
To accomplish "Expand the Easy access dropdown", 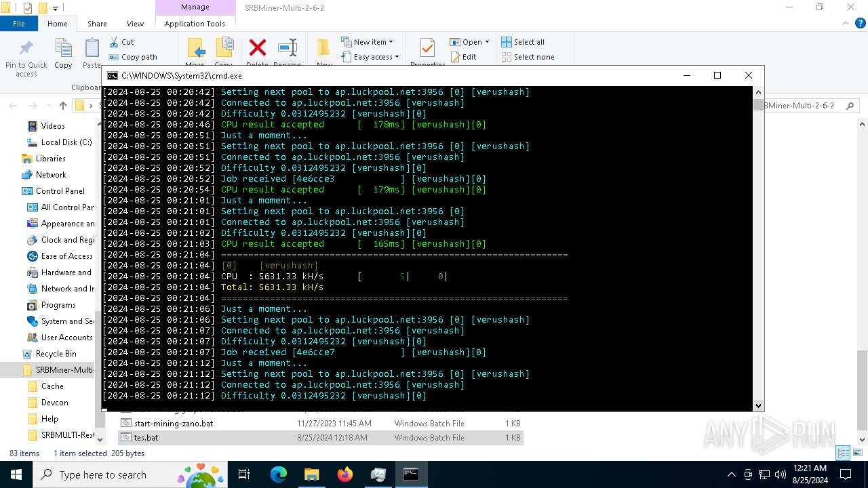I will coord(397,58).
